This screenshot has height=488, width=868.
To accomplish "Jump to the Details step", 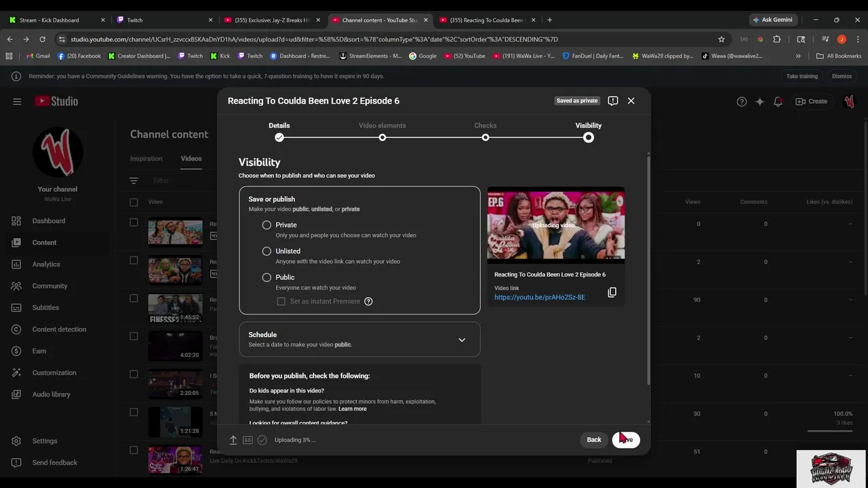I will pos(279,131).
